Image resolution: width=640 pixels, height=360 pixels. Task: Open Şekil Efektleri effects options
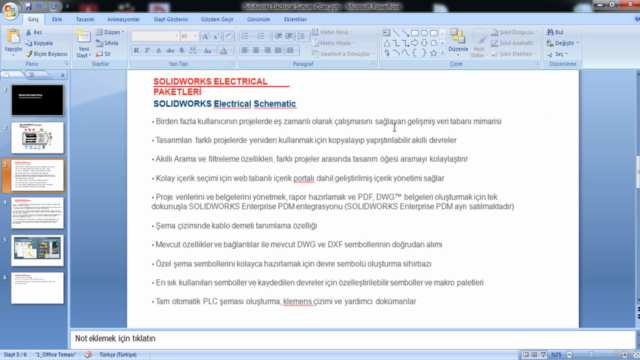[514, 53]
